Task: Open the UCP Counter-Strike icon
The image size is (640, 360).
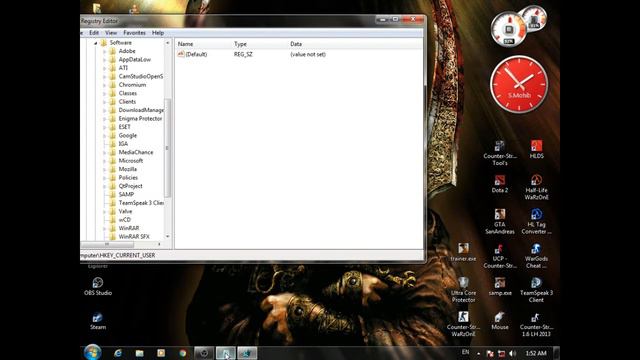Action: (500, 256)
